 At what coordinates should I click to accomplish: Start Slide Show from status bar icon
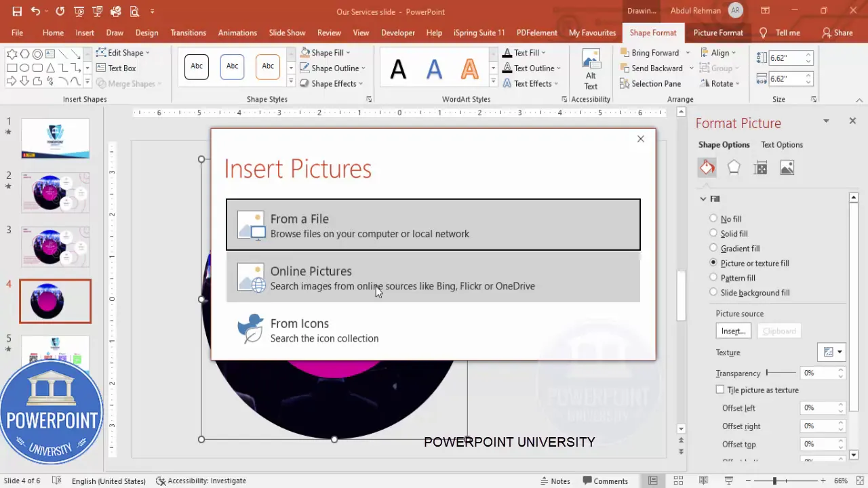729,481
